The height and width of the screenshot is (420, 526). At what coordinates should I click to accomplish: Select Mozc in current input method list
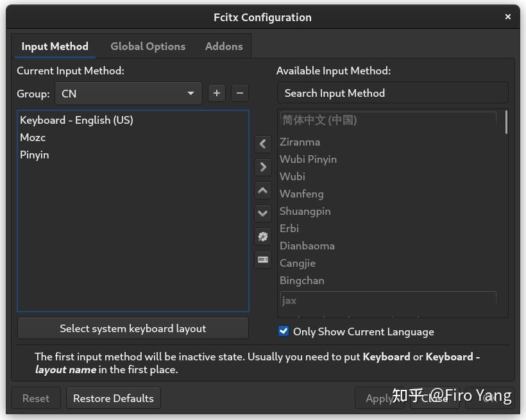[x=33, y=137]
